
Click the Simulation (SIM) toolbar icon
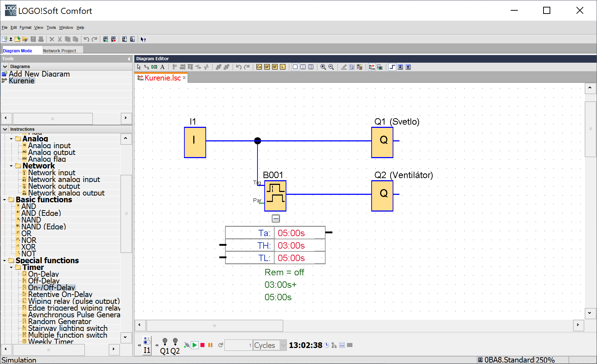pyautogui.click(x=372, y=67)
